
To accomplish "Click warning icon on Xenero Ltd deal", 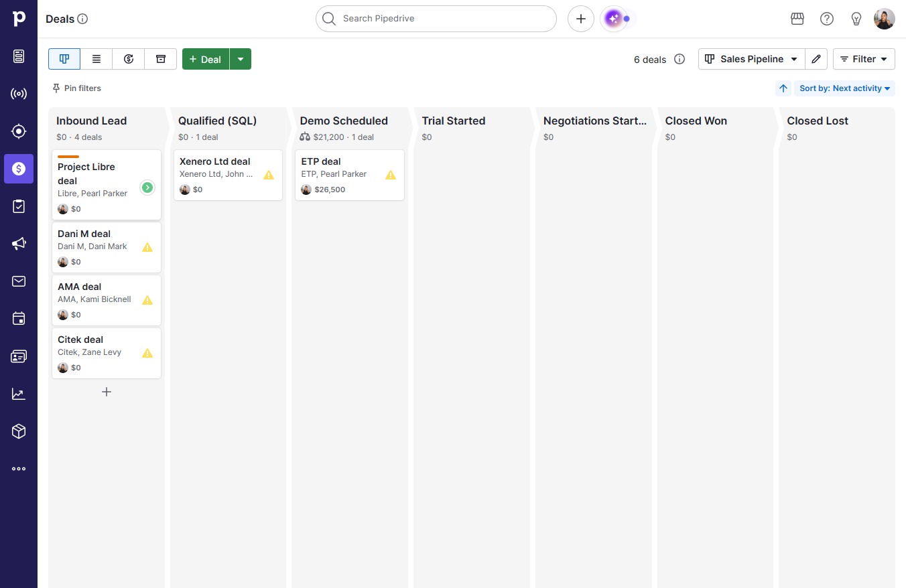I will [x=269, y=175].
